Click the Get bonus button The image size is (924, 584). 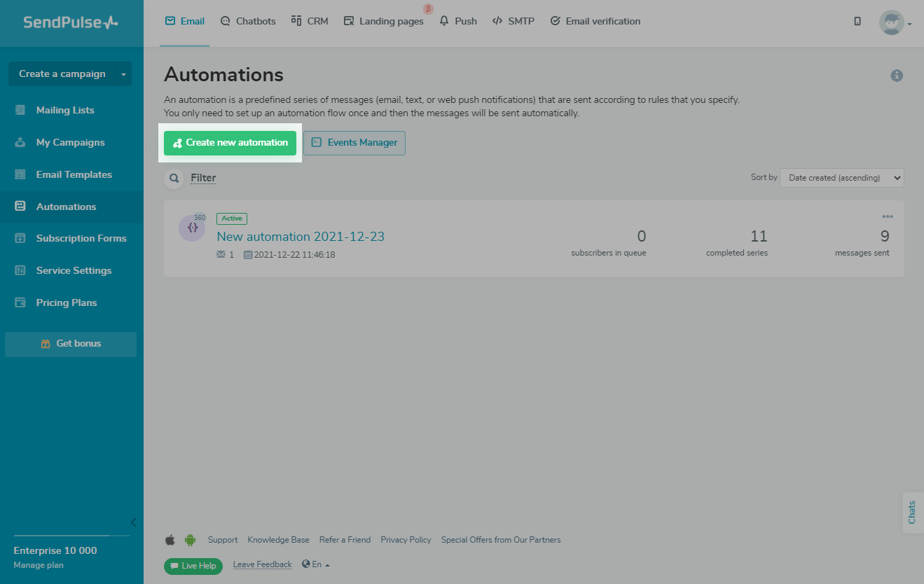tap(71, 344)
